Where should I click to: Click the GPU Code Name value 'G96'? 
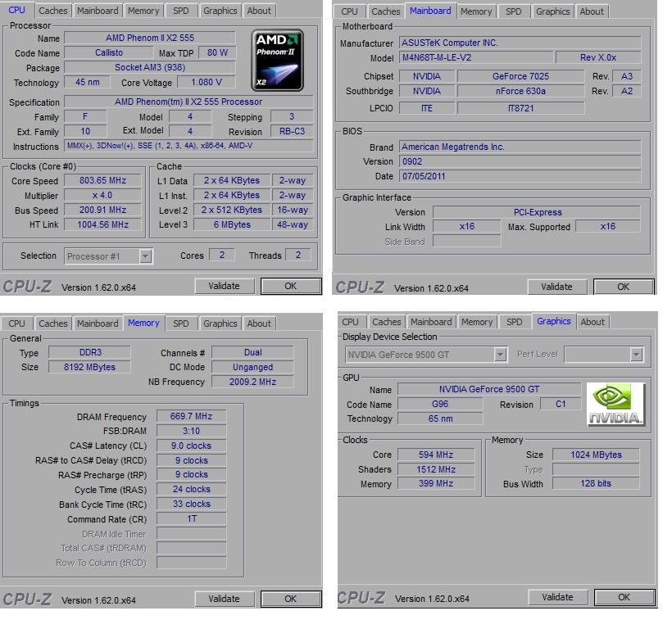[x=440, y=405]
